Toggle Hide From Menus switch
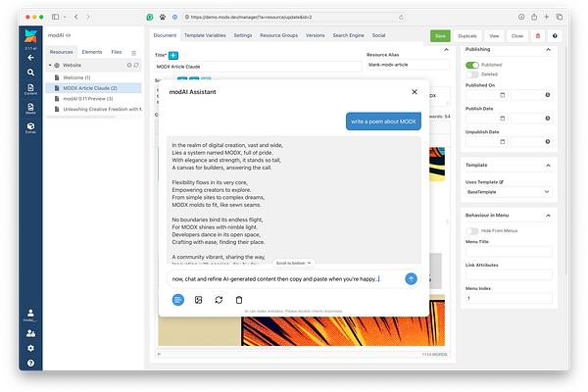The width and height of the screenshot is (588, 392). click(472, 230)
